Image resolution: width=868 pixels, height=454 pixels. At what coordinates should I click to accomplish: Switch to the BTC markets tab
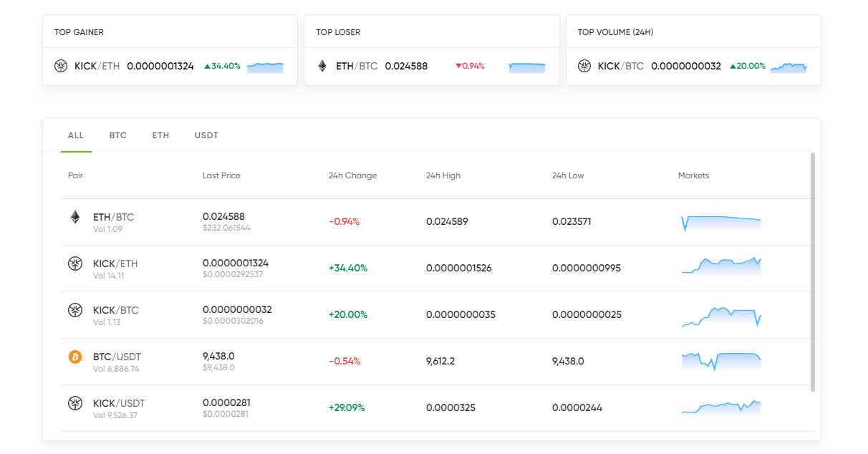pyautogui.click(x=118, y=135)
